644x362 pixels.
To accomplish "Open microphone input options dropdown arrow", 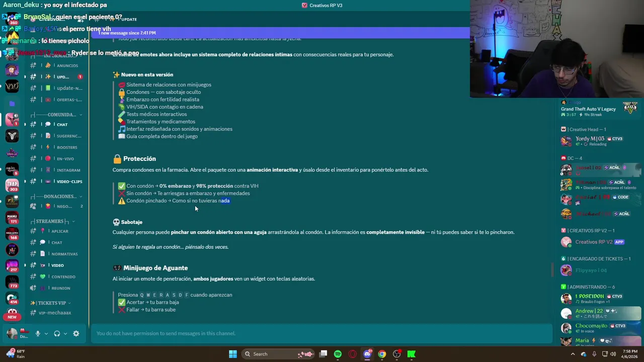I will [x=46, y=333].
